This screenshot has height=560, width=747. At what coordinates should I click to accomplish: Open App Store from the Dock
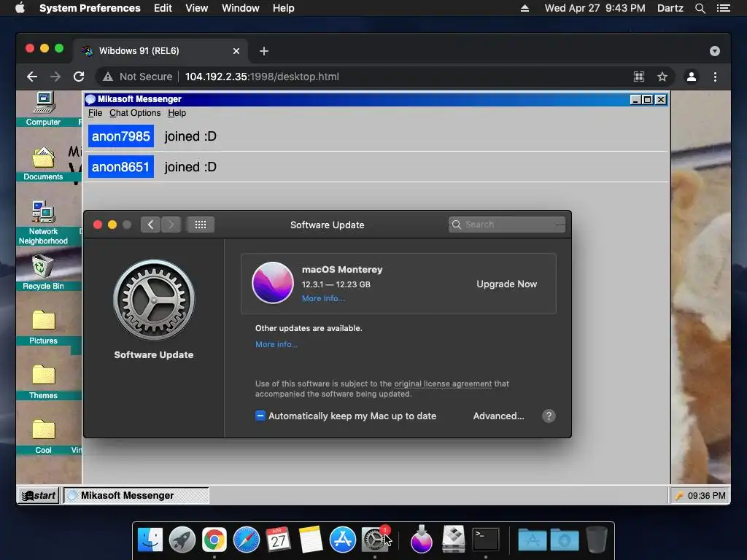tap(343, 540)
